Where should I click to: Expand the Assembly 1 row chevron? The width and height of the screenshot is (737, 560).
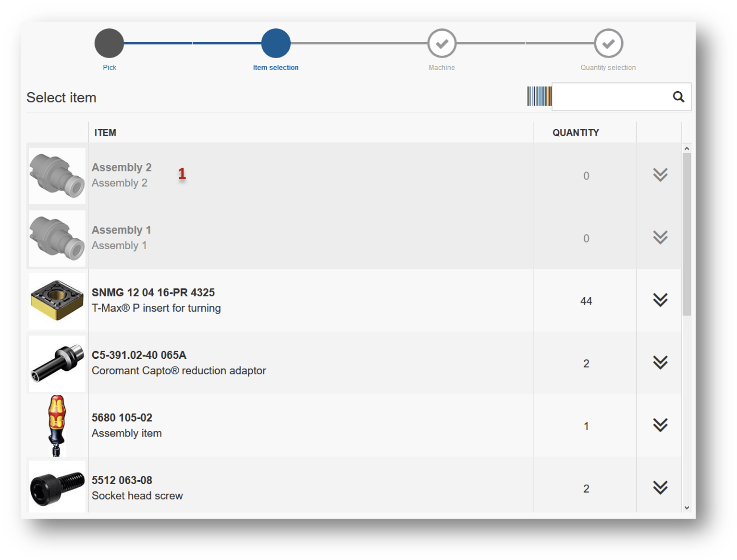click(660, 237)
